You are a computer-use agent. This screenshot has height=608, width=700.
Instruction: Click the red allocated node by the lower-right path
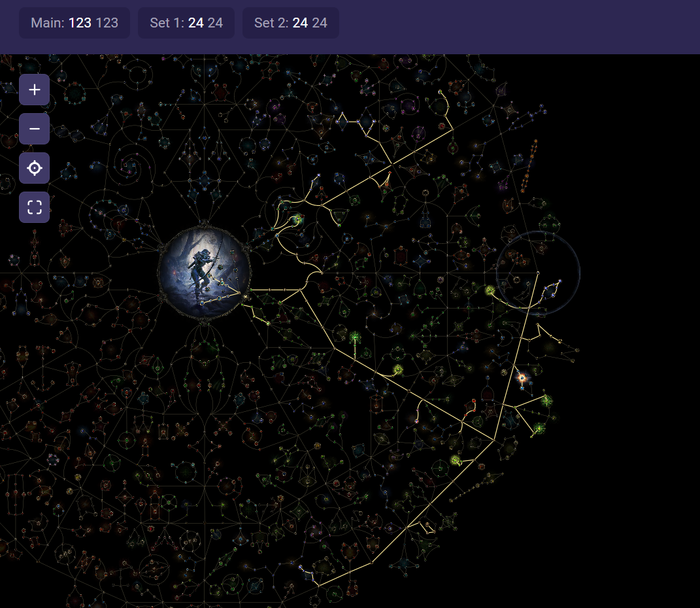coord(474,401)
